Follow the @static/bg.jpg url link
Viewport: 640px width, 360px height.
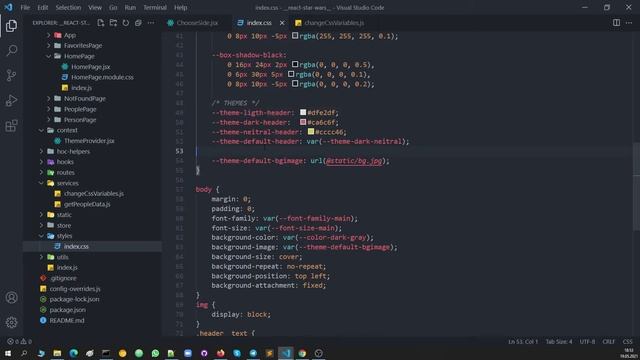354,161
